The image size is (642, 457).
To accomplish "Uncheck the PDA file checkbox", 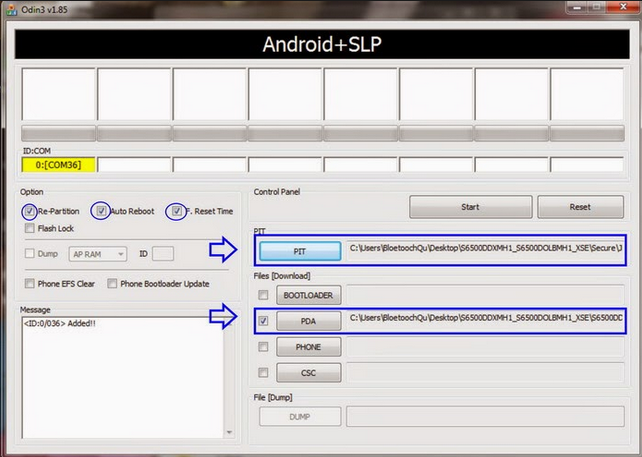I will click(263, 321).
